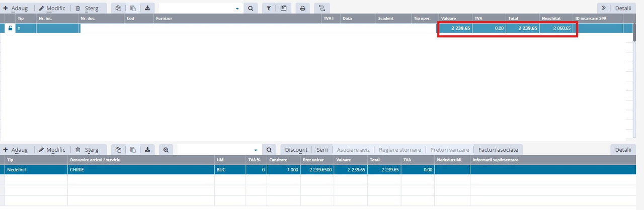Click the Nr. doc. column header
Screen dimensions: 644x210
coord(102,18)
